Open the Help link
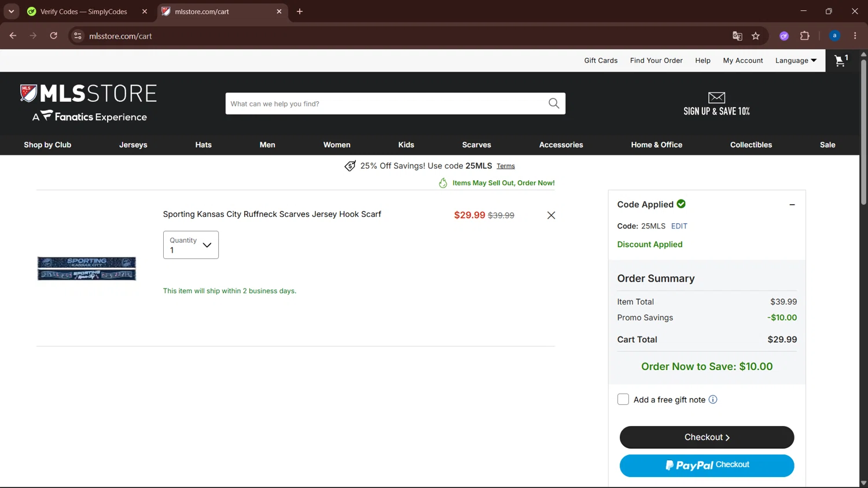 (x=703, y=61)
